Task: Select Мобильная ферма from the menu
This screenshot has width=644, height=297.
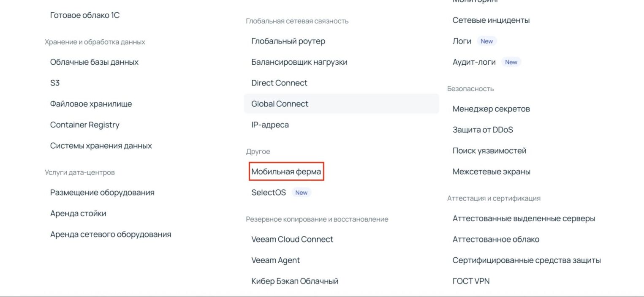Action: (x=286, y=172)
